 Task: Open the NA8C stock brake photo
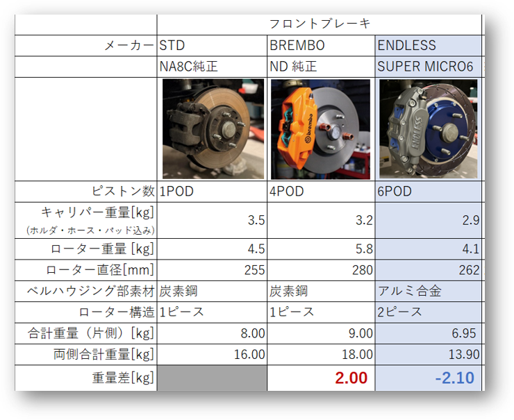click(x=213, y=129)
